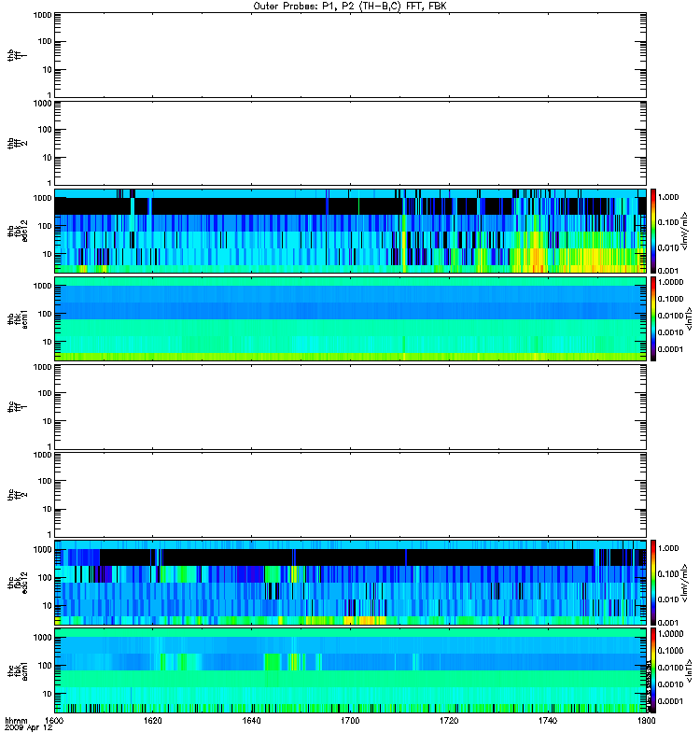The width and height of the screenshot is (700, 747).
Task: Click the '1800' time axis label
Action: [646, 721]
